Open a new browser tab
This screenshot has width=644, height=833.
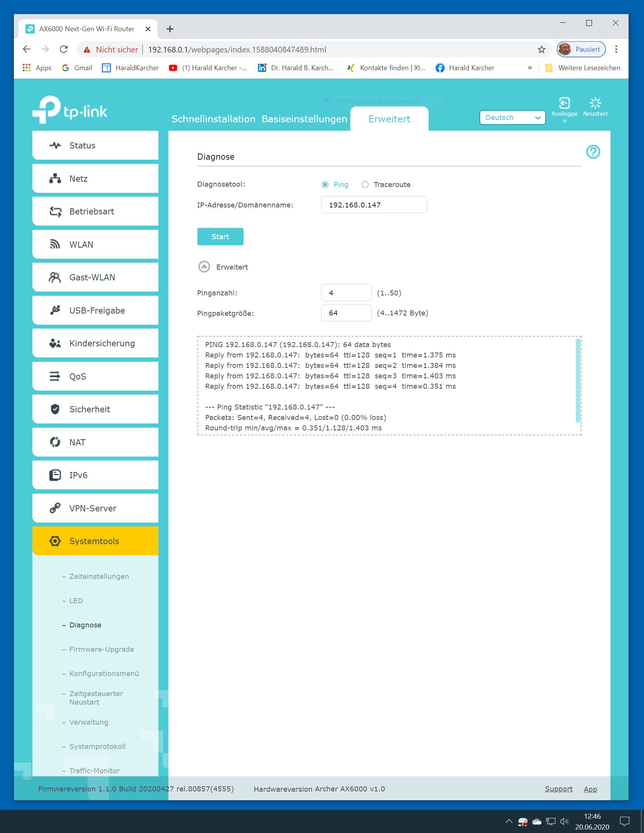click(x=170, y=29)
